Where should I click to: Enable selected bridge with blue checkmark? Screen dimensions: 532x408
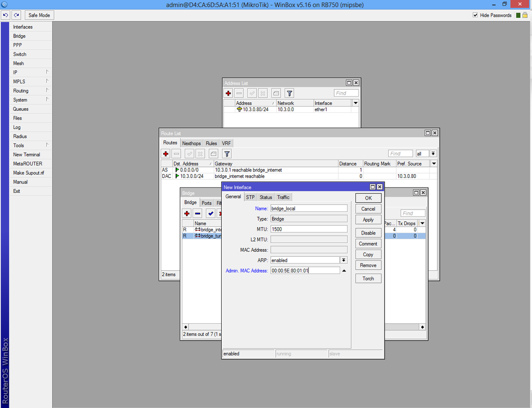click(210, 214)
